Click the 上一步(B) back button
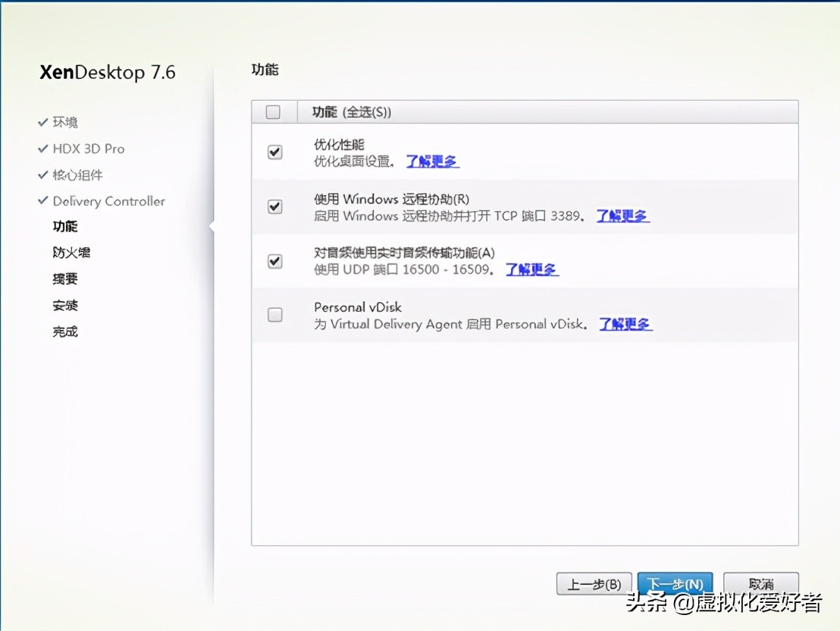The image size is (840, 631). 594,584
